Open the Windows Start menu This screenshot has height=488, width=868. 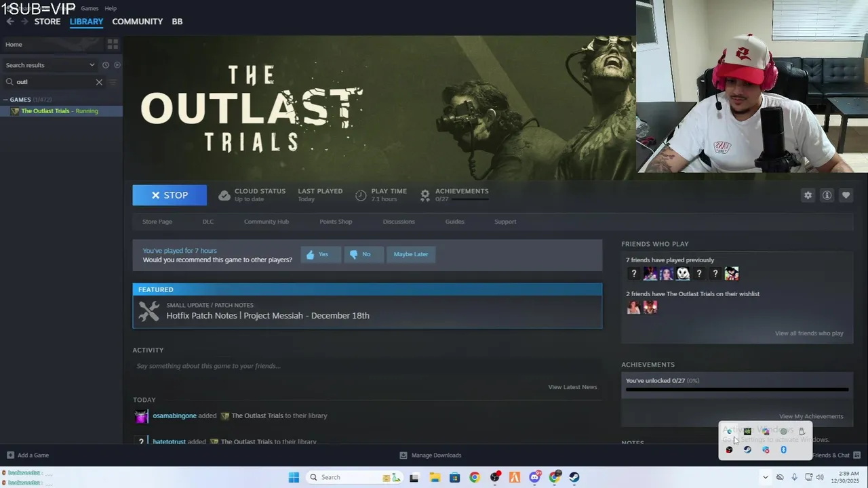coord(294,477)
